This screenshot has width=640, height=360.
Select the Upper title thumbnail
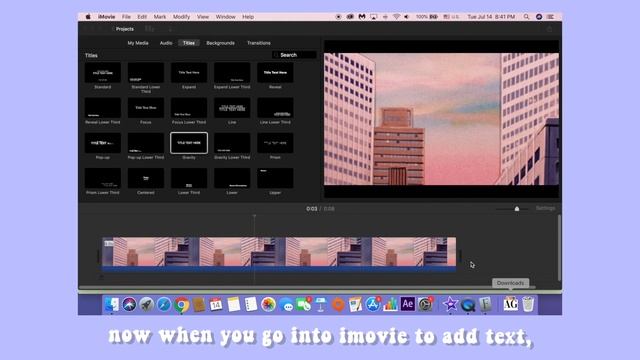pyautogui.click(x=275, y=178)
